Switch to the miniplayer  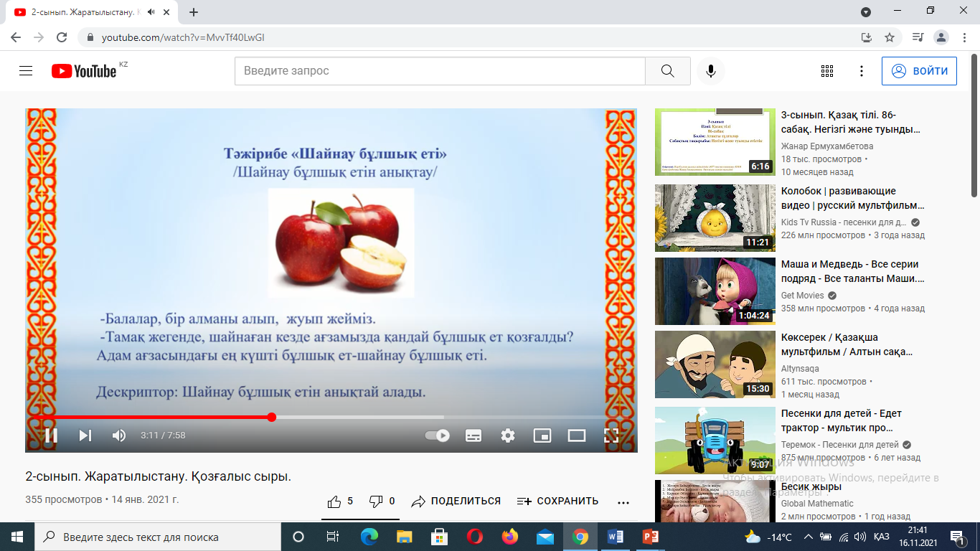click(542, 435)
